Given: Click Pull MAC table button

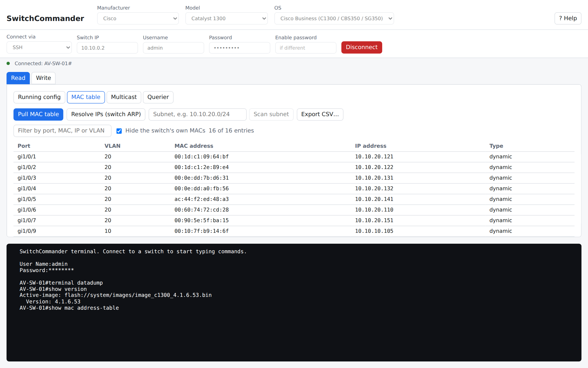Looking at the screenshot, I should pos(38,114).
